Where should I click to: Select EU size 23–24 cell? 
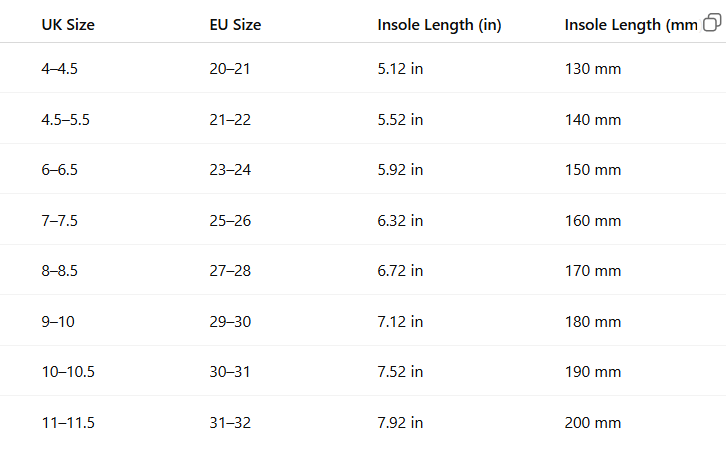(230, 169)
